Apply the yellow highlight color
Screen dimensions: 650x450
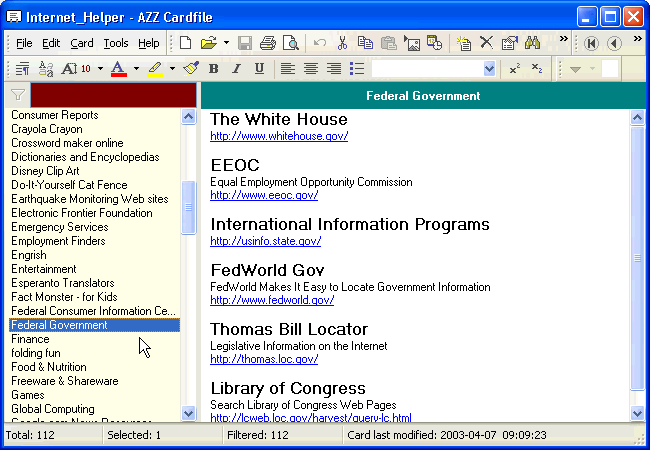(155, 68)
